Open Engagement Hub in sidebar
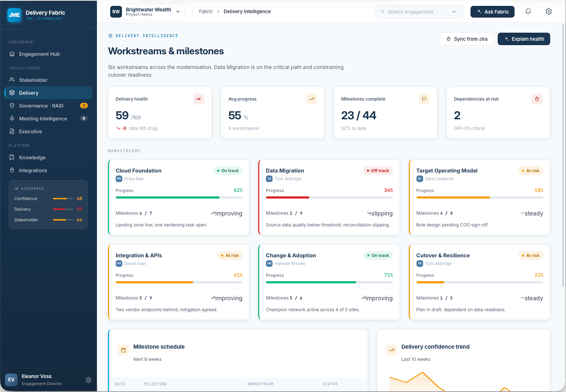The height and width of the screenshot is (392, 566). (48, 54)
